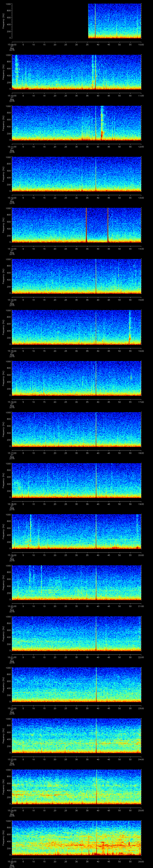Click the "22:00" axis end label
Image resolution: width=153 pixels, height=868 pixels.
141,657
